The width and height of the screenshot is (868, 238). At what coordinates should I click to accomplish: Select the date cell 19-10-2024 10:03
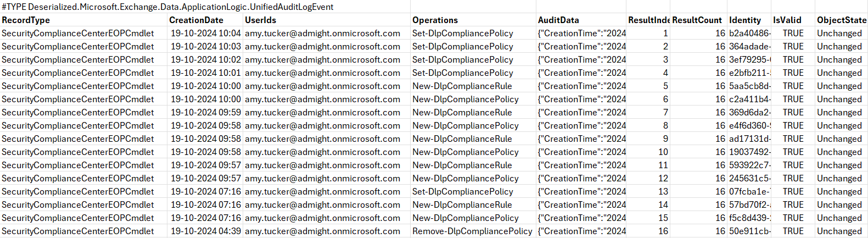pos(205,47)
